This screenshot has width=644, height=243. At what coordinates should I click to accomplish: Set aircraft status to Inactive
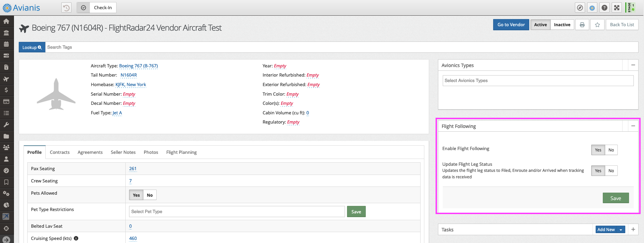(562, 25)
